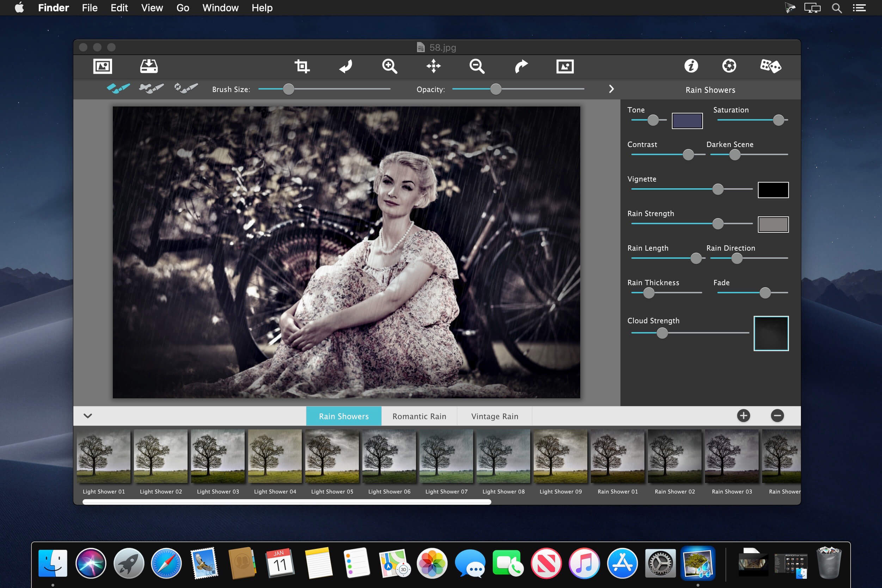Open the Vintage Rain tab
This screenshot has width=882, height=588.
(494, 416)
